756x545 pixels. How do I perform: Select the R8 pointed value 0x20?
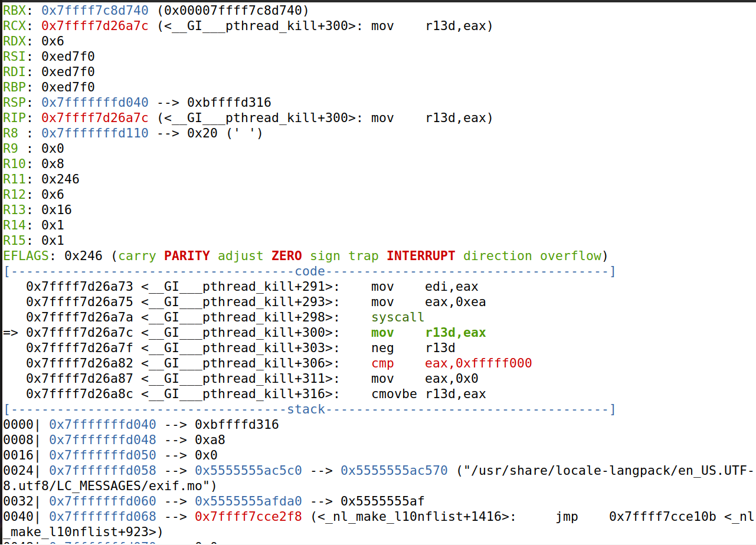(202, 133)
